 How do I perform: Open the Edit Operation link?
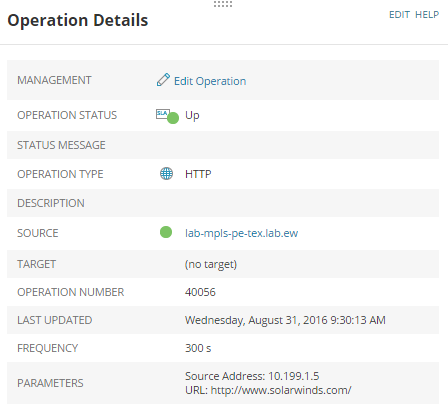tap(210, 81)
